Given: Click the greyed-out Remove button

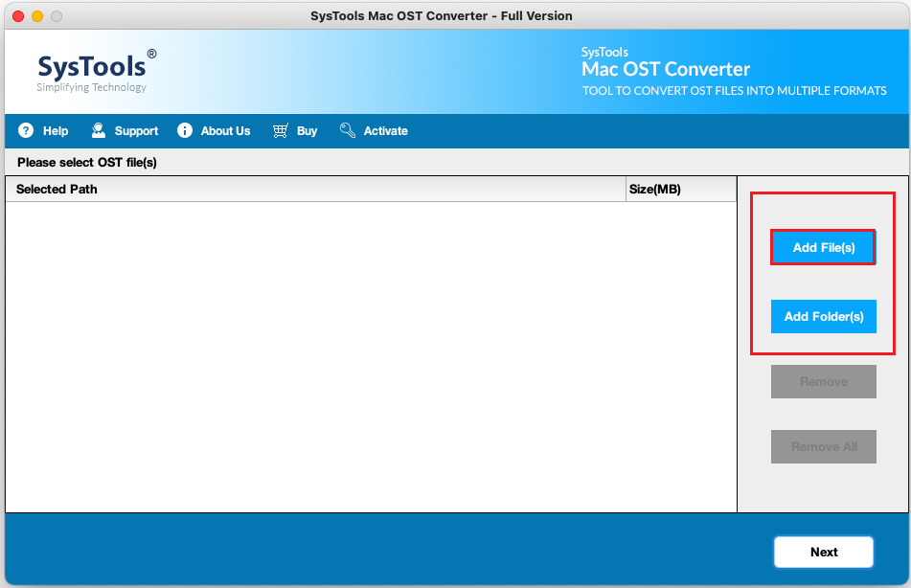Looking at the screenshot, I should (823, 382).
